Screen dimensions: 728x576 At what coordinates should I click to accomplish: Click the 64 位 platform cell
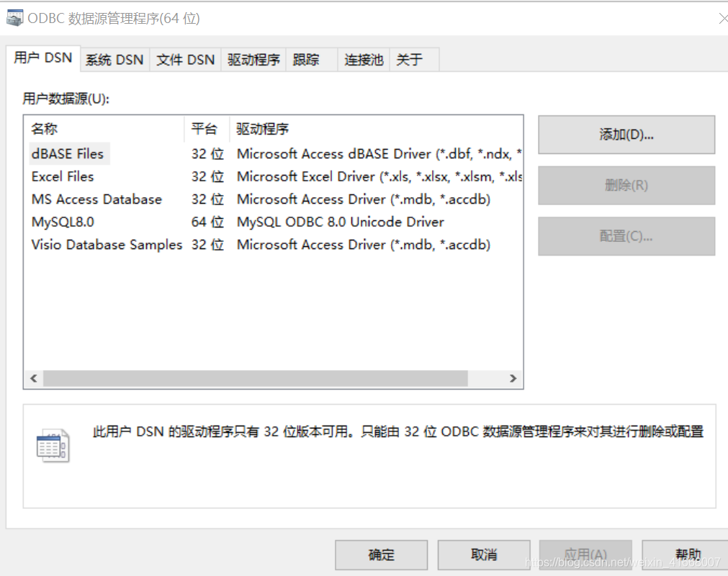[207, 222]
